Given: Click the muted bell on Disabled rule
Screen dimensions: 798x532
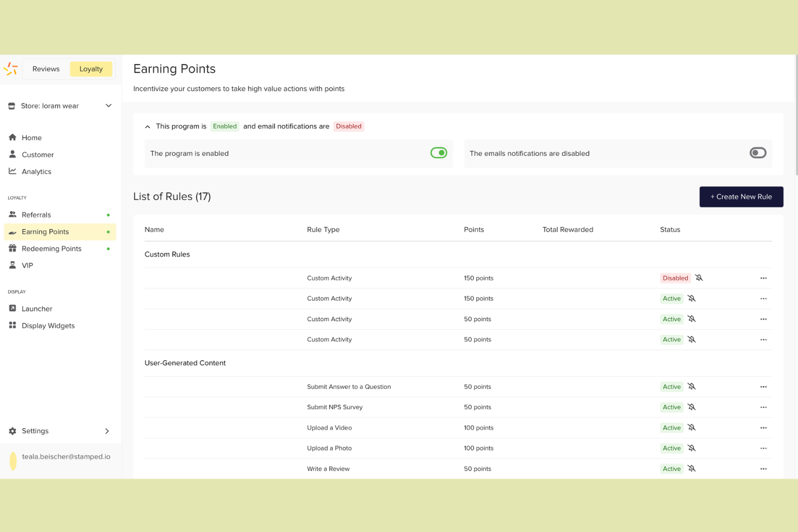Looking at the screenshot, I should click(x=699, y=278).
